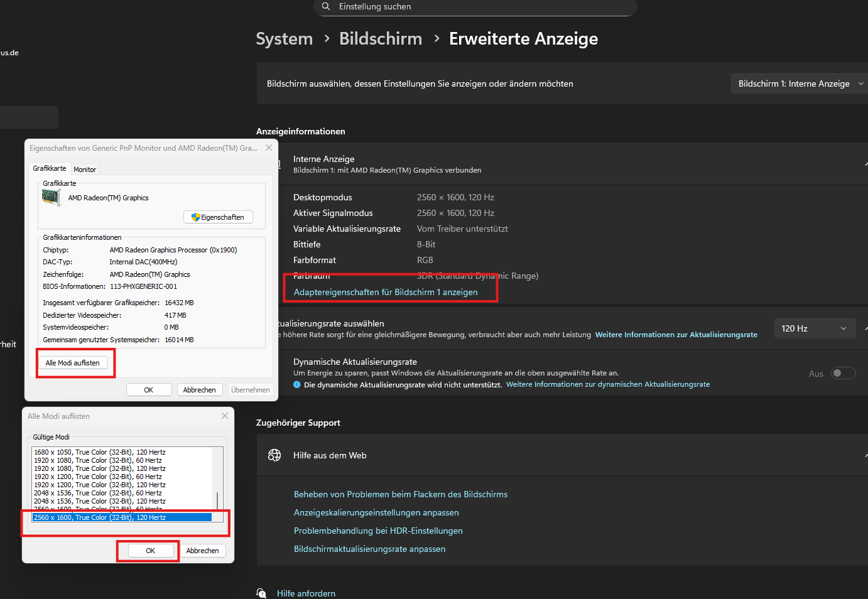Open Anzeigeskalierungseinstellungen anpassen link

376,512
